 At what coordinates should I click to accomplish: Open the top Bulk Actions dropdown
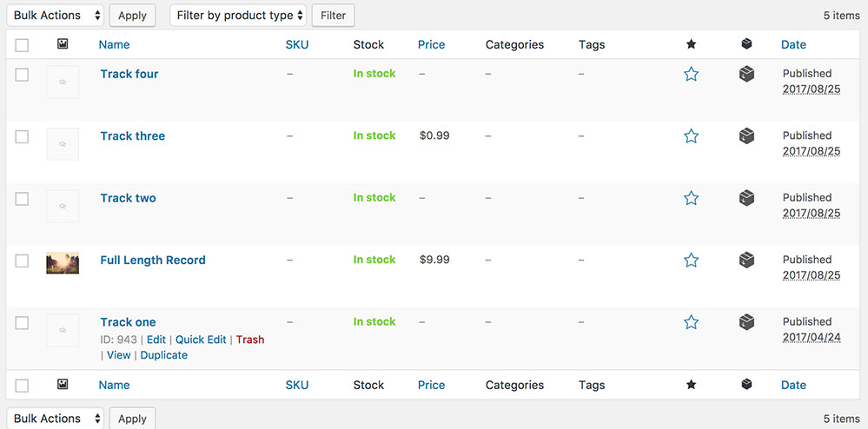56,16
